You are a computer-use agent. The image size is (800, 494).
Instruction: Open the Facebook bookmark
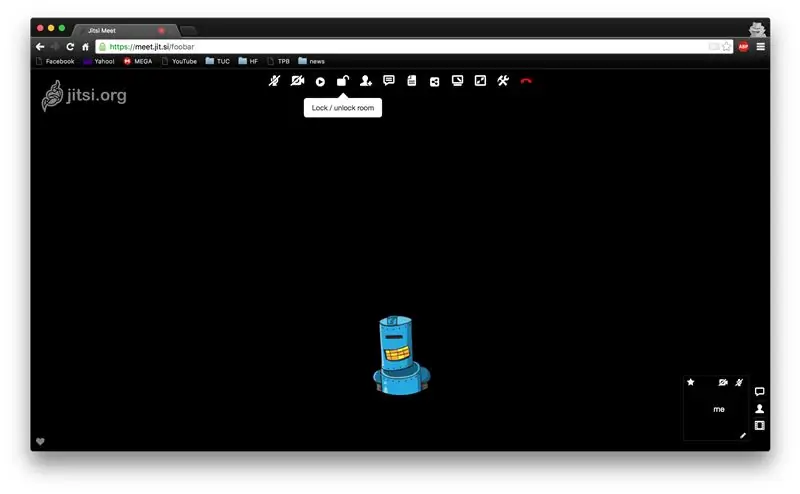55,61
